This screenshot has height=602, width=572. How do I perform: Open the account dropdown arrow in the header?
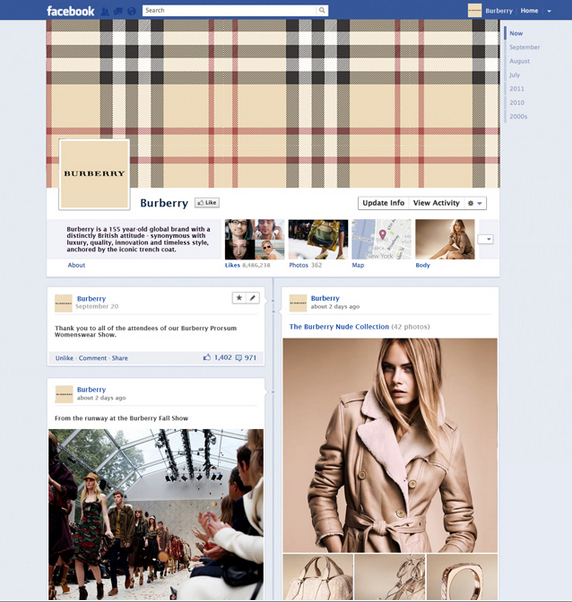pyautogui.click(x=549, y=11)
